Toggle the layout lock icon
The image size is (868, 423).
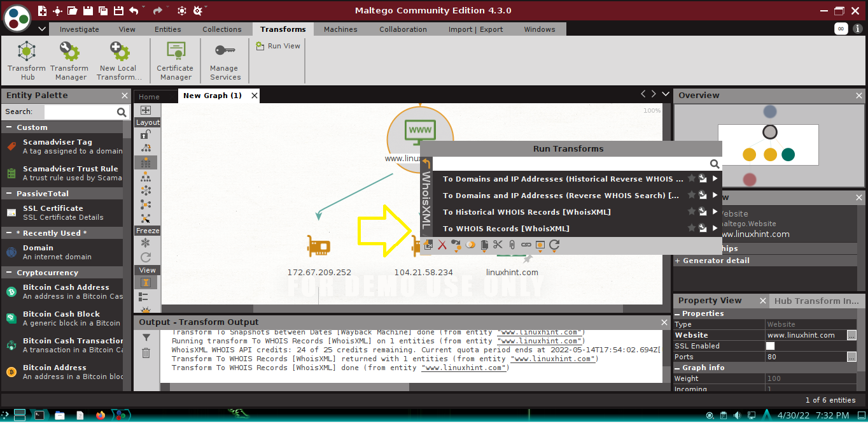146,134
